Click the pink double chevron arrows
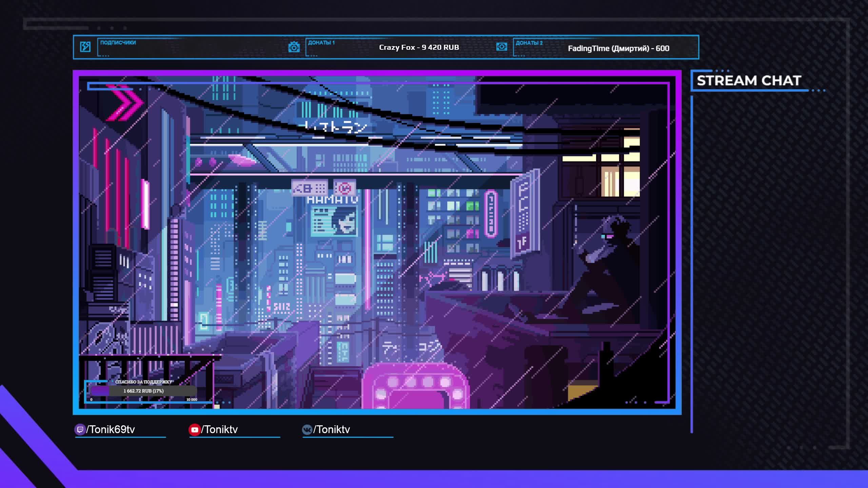Image resolution: width=868 pixels, height=488 pixels. click(125, 103)
